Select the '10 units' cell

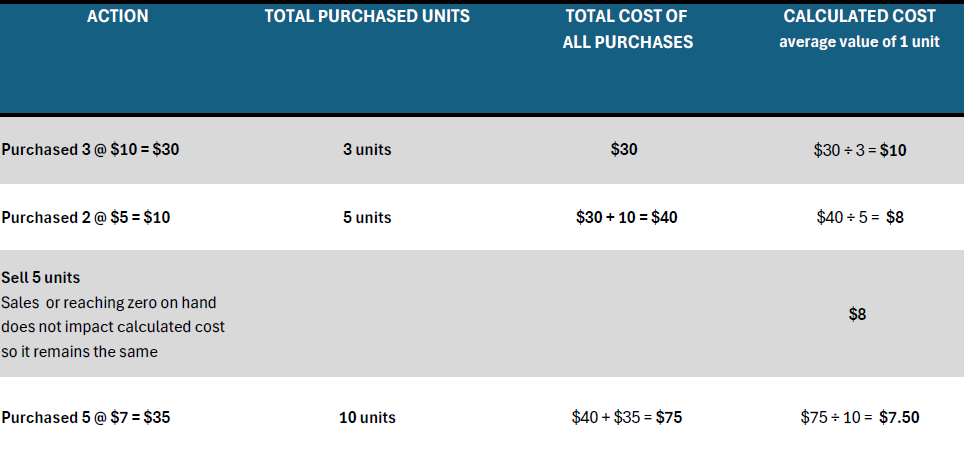click(367, 417)
